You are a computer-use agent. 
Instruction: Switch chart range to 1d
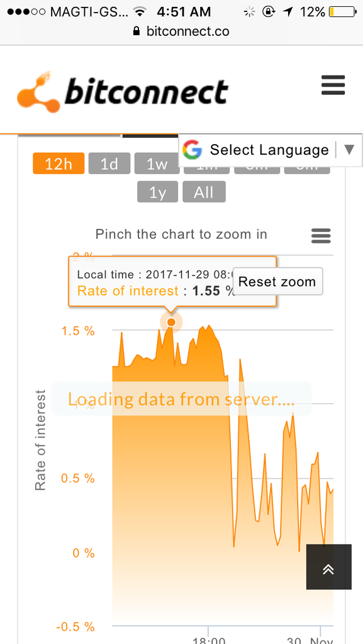click(x=109, y=164)
